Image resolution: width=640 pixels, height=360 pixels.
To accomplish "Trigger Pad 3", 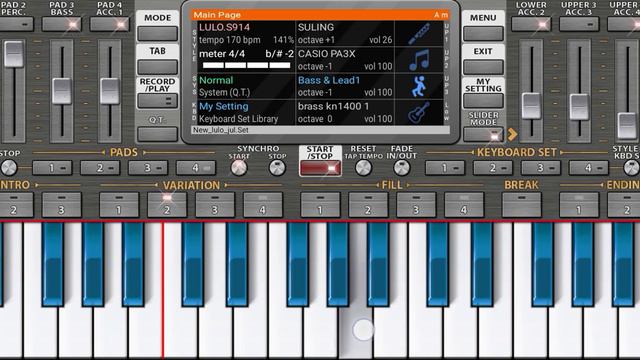I will click(x=148, y=168).
